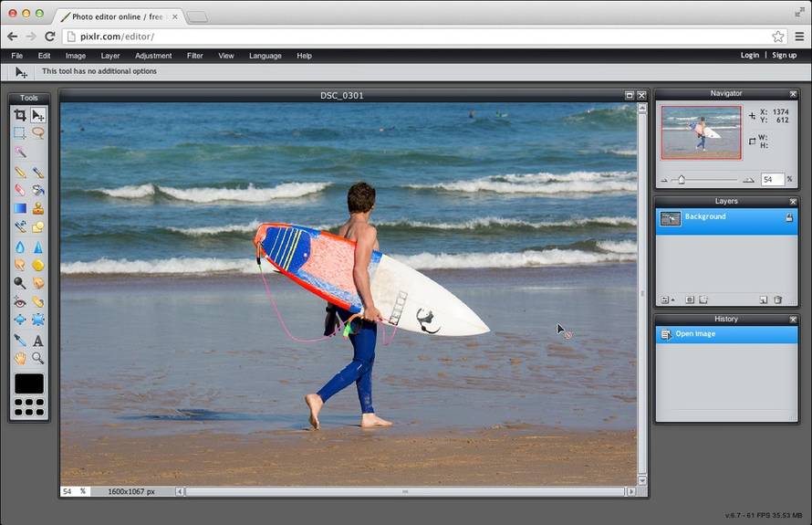812x525 pixels.
Task: Select the Pencil tool
Action: point(20,172)
